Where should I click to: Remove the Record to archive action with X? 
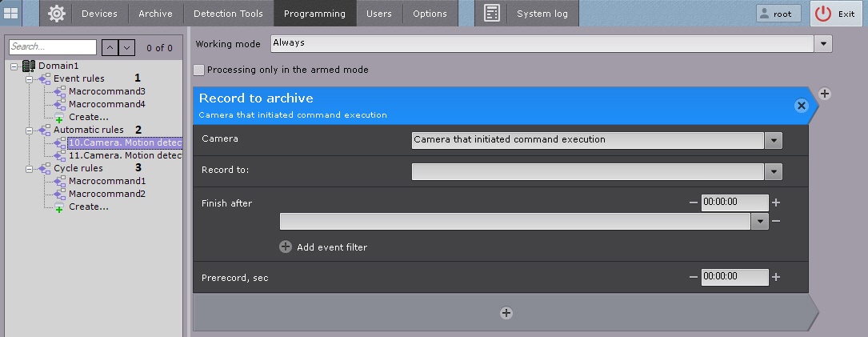[800, 106]
